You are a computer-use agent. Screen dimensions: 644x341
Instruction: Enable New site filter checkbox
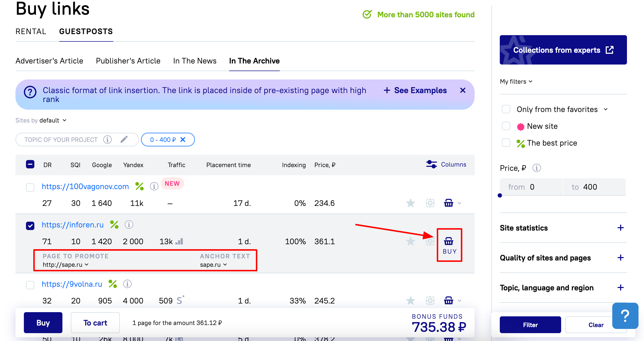(x=506, y=126)
